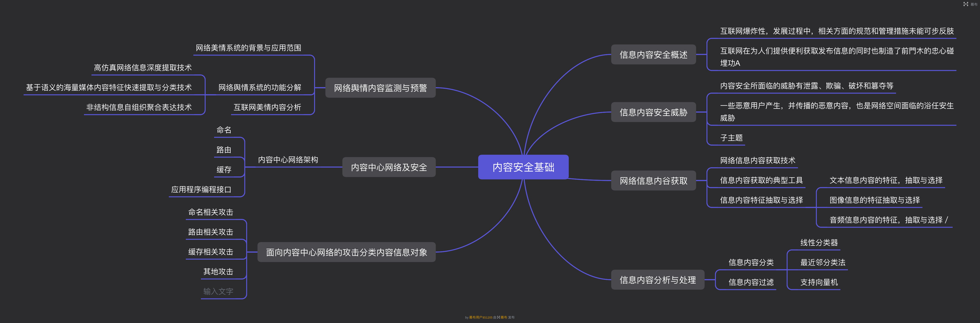Click the 幕布 logo icon top-right
This screenshot has width=980, height=323.
966,4
